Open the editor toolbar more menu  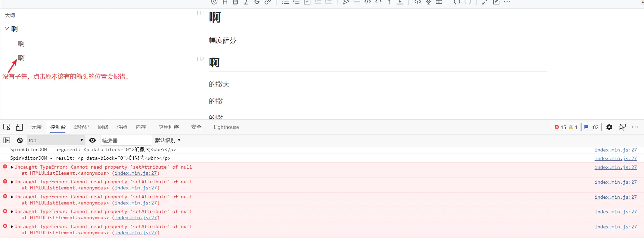pos(507,2)
